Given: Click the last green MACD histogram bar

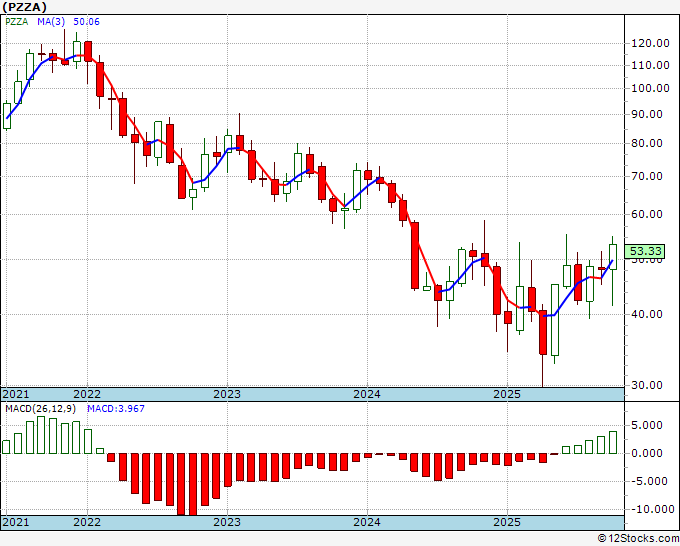Looking at the screenshot, I should point(613,443).
